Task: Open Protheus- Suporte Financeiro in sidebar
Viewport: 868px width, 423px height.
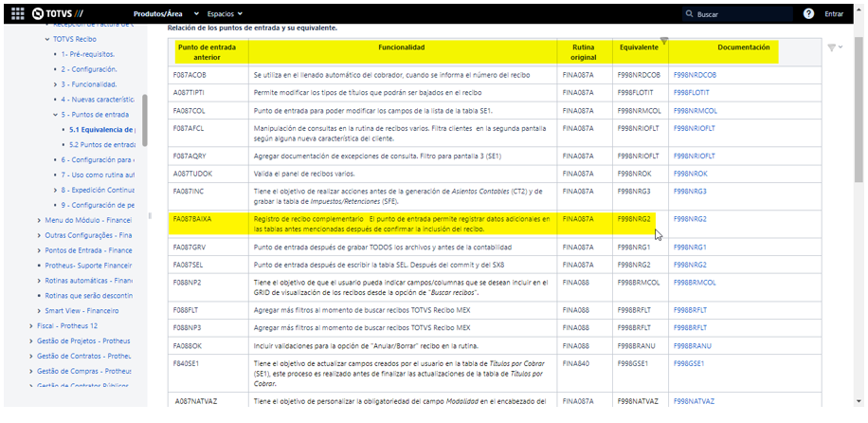Action: click(x=88, y=266)
